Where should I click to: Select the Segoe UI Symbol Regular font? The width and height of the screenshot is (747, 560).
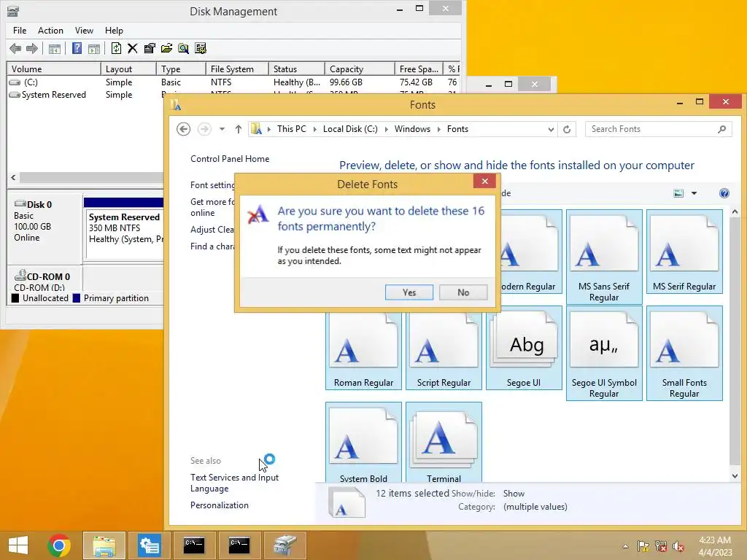pos(604,354)
